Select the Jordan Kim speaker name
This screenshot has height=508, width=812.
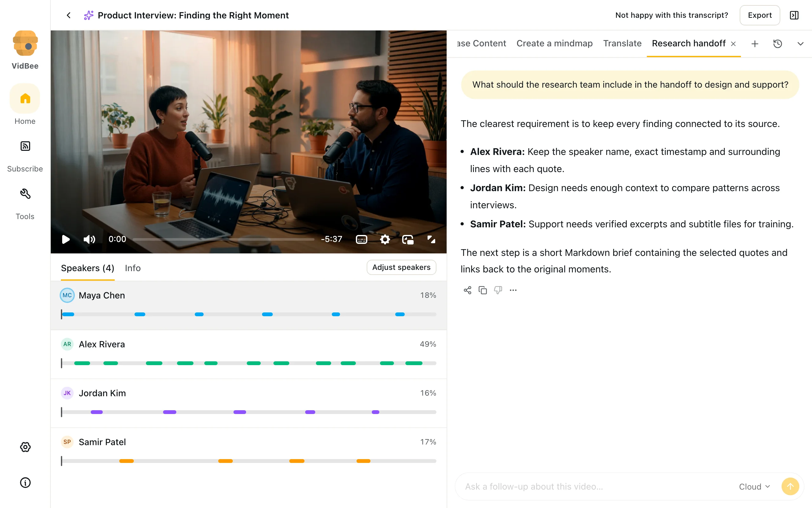(102, 393)
